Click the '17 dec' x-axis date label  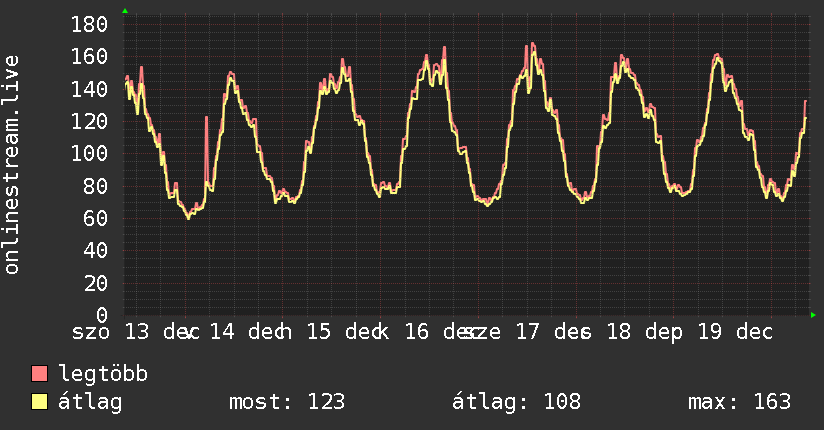553,332
